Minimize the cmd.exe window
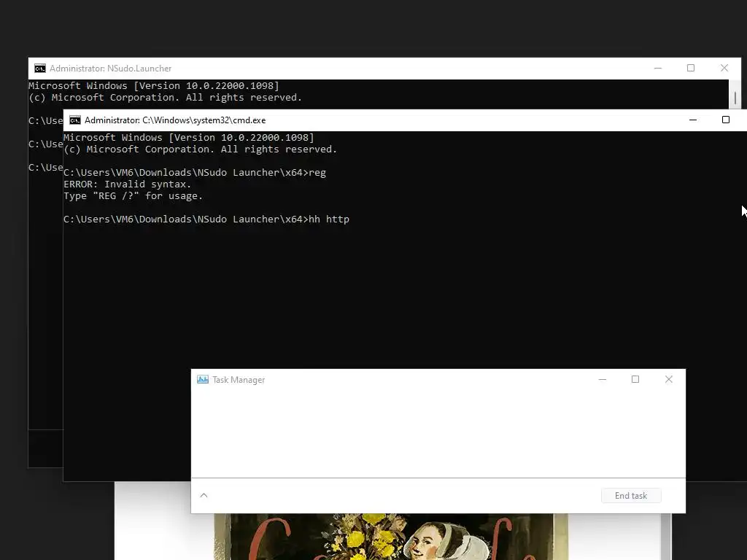The width and height of the screenshot is (747, 560). point(693,120)
